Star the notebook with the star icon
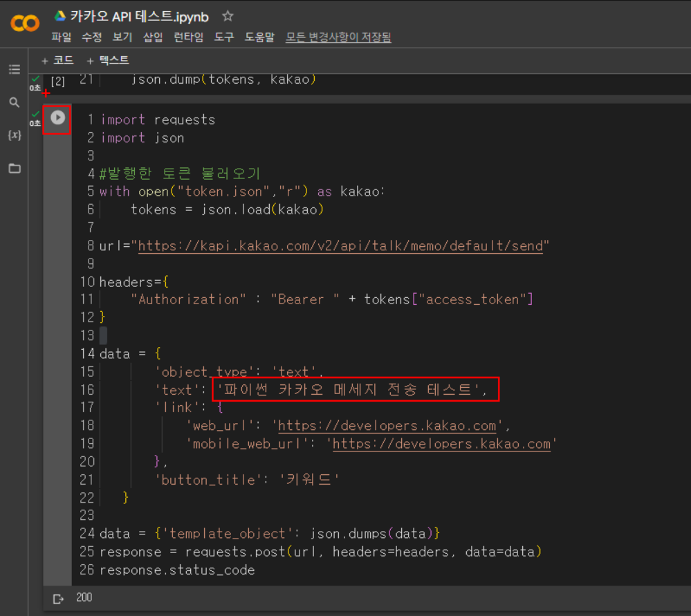The height and width of the screenshot is (616, 691). [228, 17]
